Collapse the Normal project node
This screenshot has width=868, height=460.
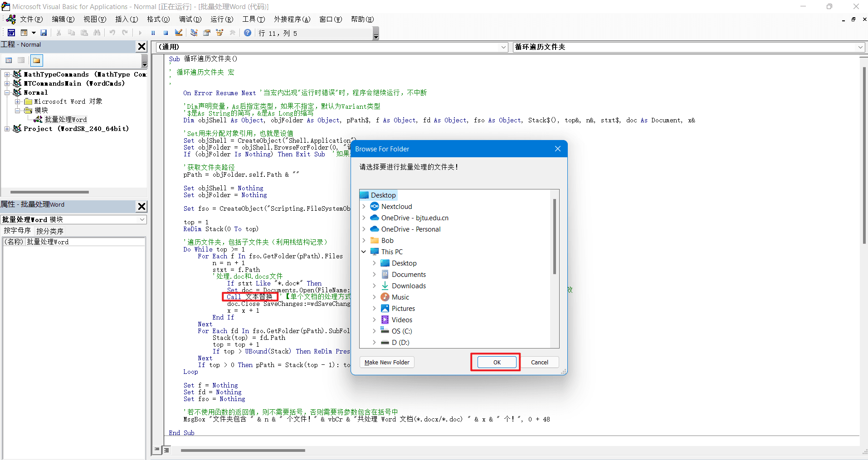[x=7, y=92]
